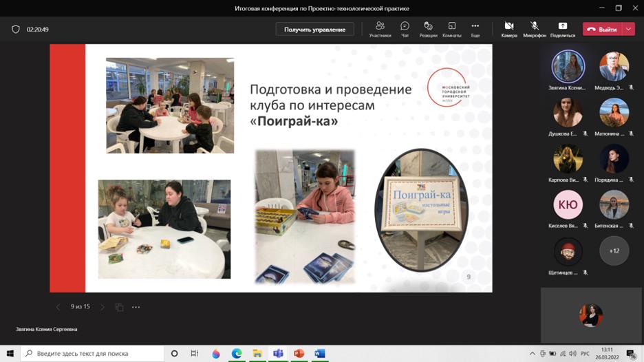Show hidden system tray icons
Viewport: 644px width, 362px height.
click(532, 354)
